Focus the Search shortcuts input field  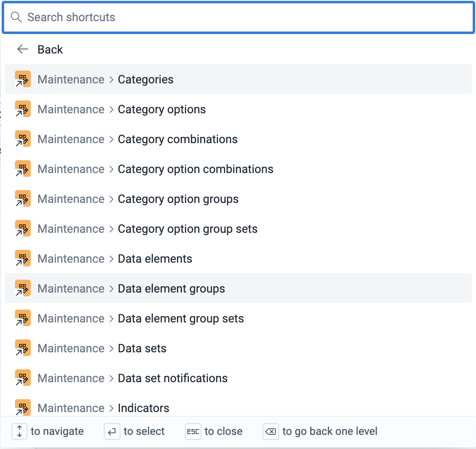pyautogui.click(x=249, y=17)
